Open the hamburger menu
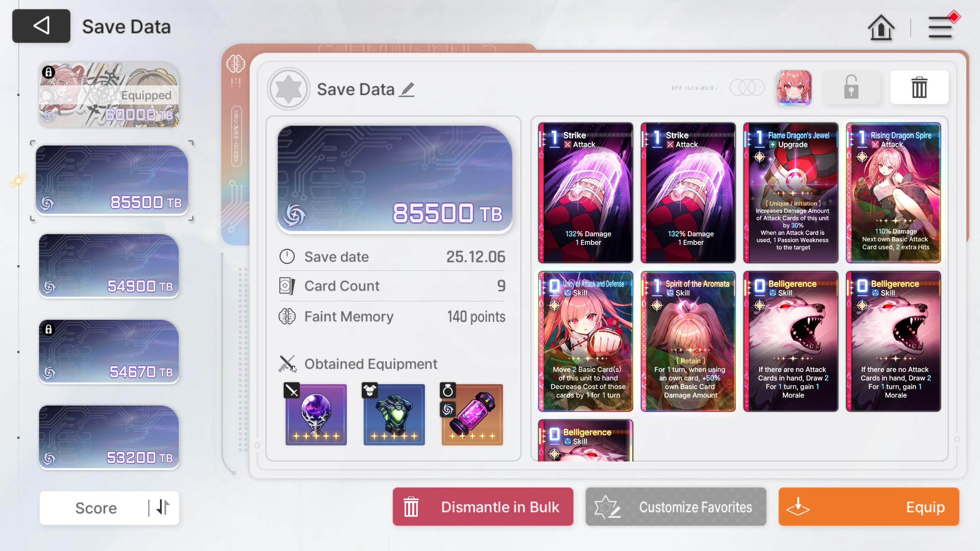Viewport: 980px width, 551px height. click(940, 28)
